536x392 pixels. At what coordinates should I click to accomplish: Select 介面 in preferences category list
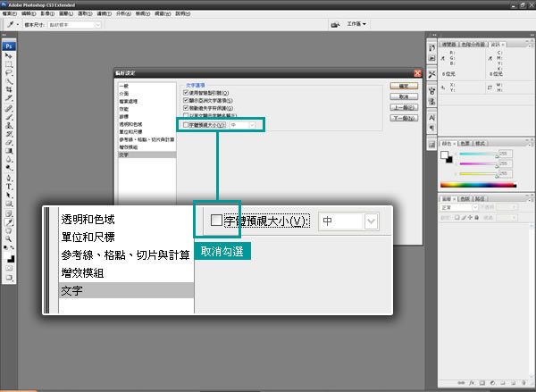pyautogui.click(x=147, y=94)
